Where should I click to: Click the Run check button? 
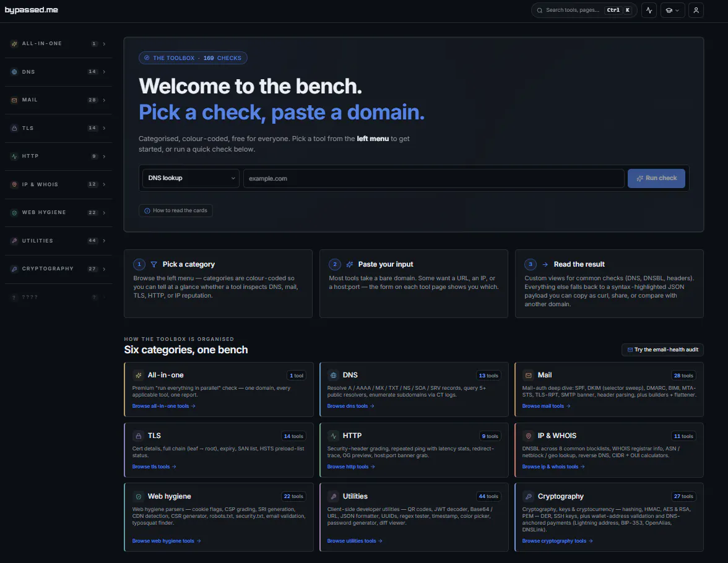click(656, 178)
